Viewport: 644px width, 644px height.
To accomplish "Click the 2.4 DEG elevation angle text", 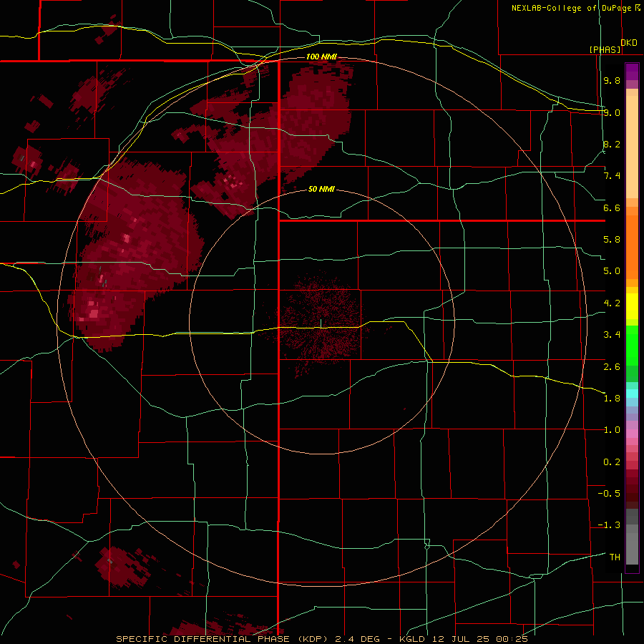I will click(x=358, y=639).
